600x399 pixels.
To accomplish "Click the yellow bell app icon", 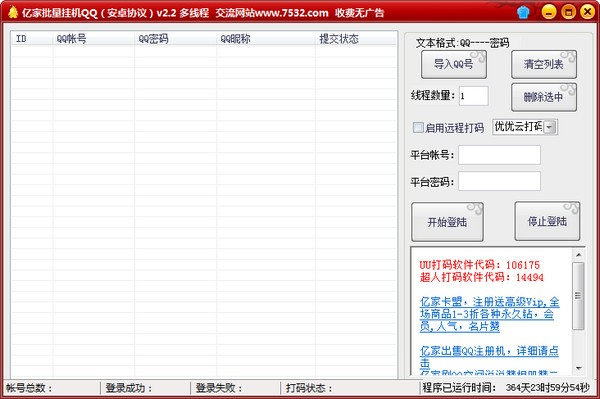I will tap(13, 12).
